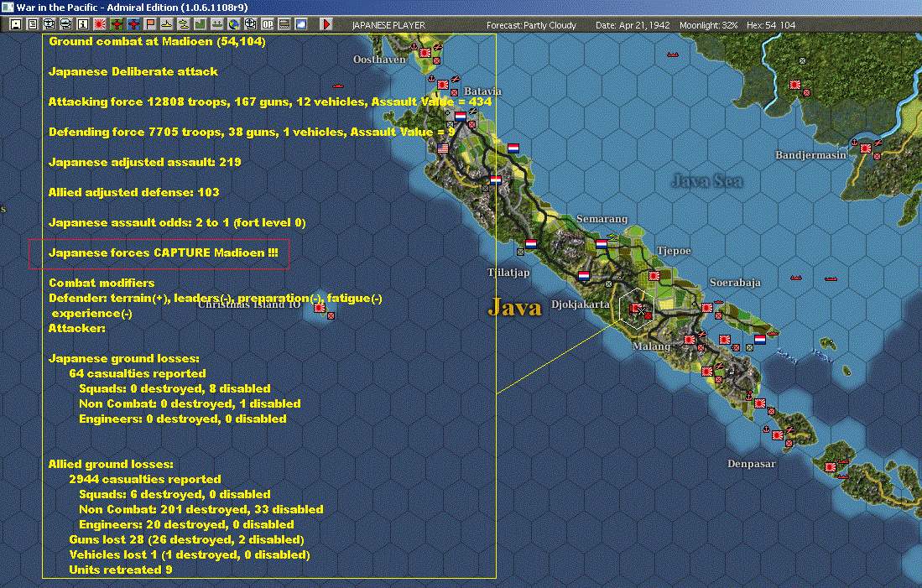This screenshot has height=588, width=922.
Task: Click the single yellow ship toolbar icon
Action: (167, 24)
